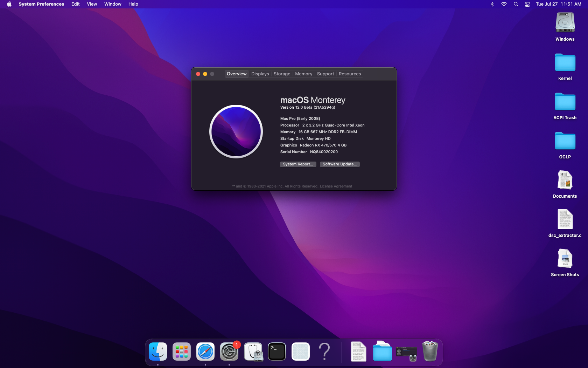Open the System Preferences menu
588x368 pixels.
(x=41, y=4)
